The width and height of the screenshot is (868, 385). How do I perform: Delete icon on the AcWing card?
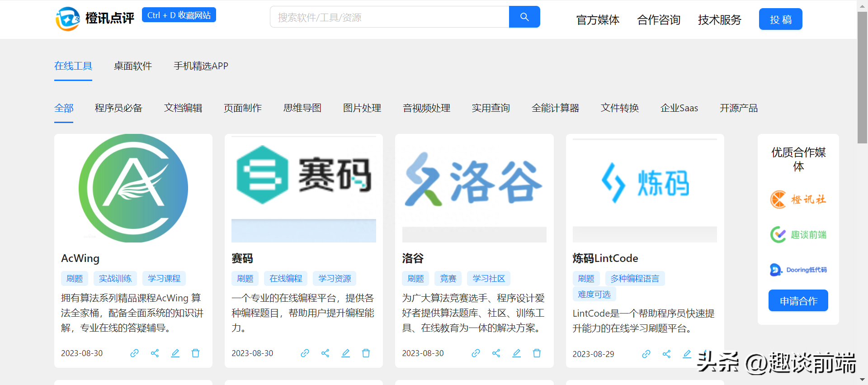click(x=195, y=353)
